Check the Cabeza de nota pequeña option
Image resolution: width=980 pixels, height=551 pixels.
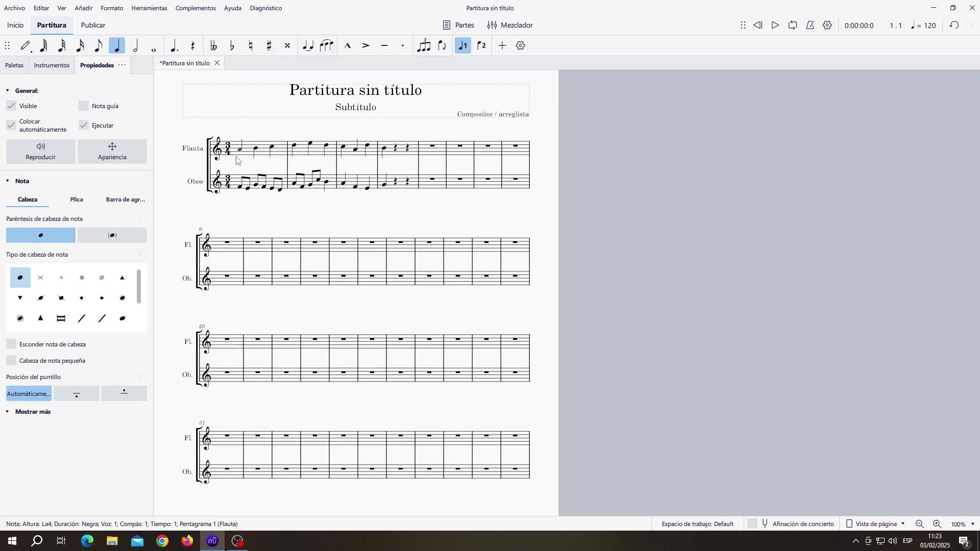[x=11, y=361]
